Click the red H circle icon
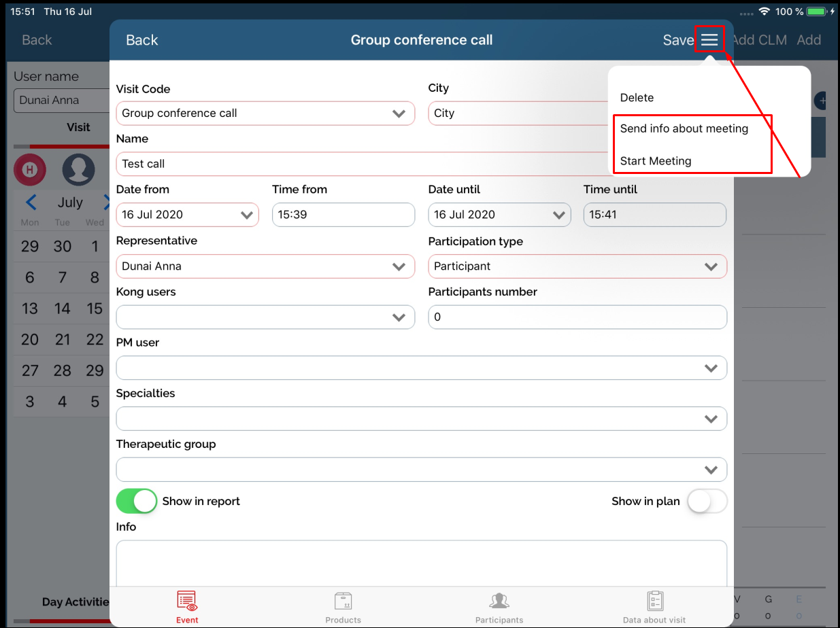Image resolution: width=840 pixels, height=628 pixels. 30,170
